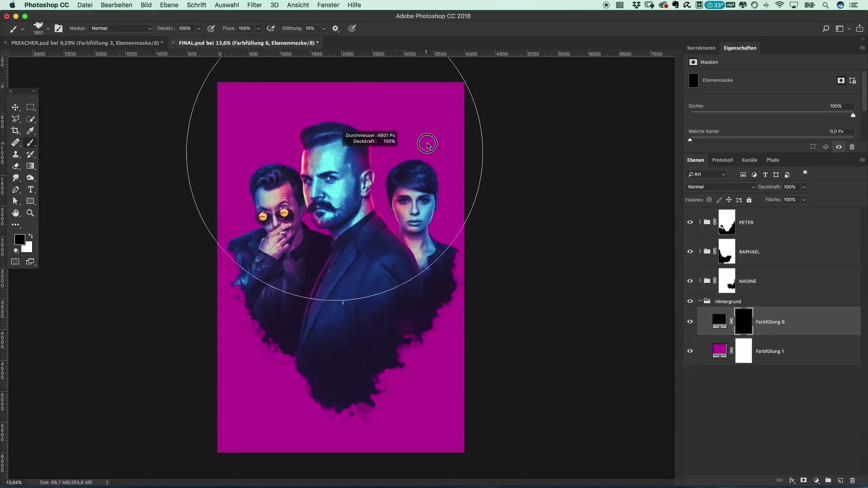The width and height of the screenshot is (868, 488).
Task: Open the Protokoll tab
Action: coord(722,160)
